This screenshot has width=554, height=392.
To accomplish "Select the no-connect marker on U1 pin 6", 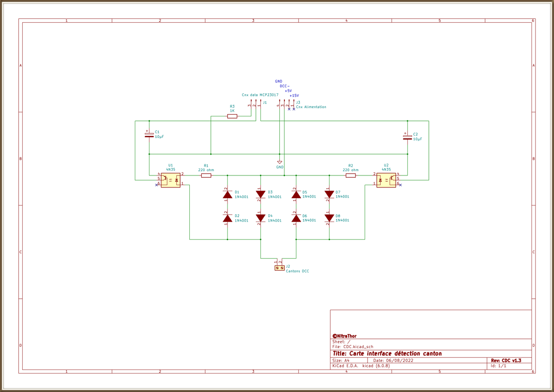I will point(157,185).
